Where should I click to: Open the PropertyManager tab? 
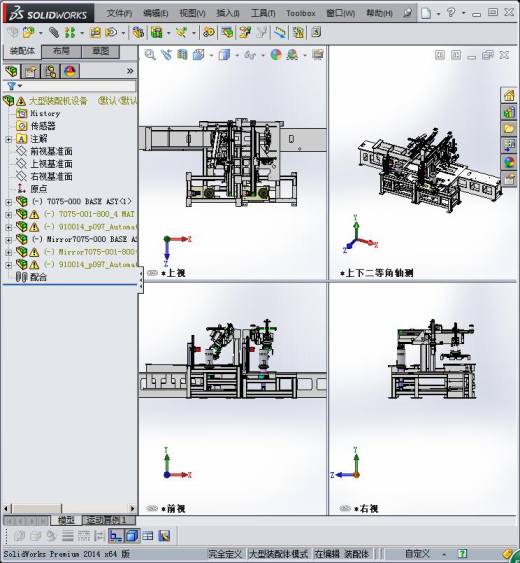tap(31, 71)
